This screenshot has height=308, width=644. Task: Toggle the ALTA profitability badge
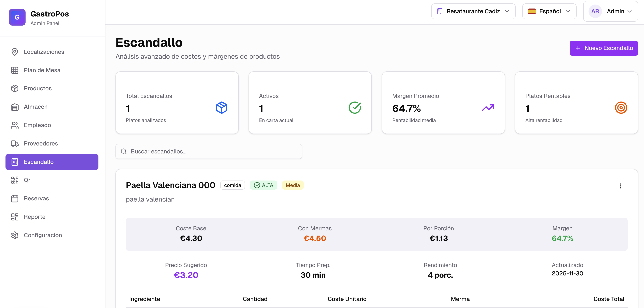tap(263, 185)
